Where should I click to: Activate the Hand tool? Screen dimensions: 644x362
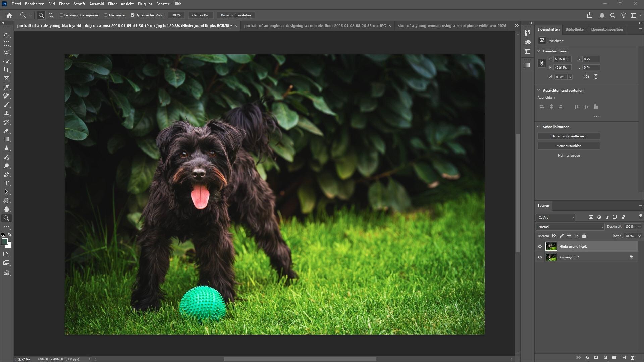point(6,209)
